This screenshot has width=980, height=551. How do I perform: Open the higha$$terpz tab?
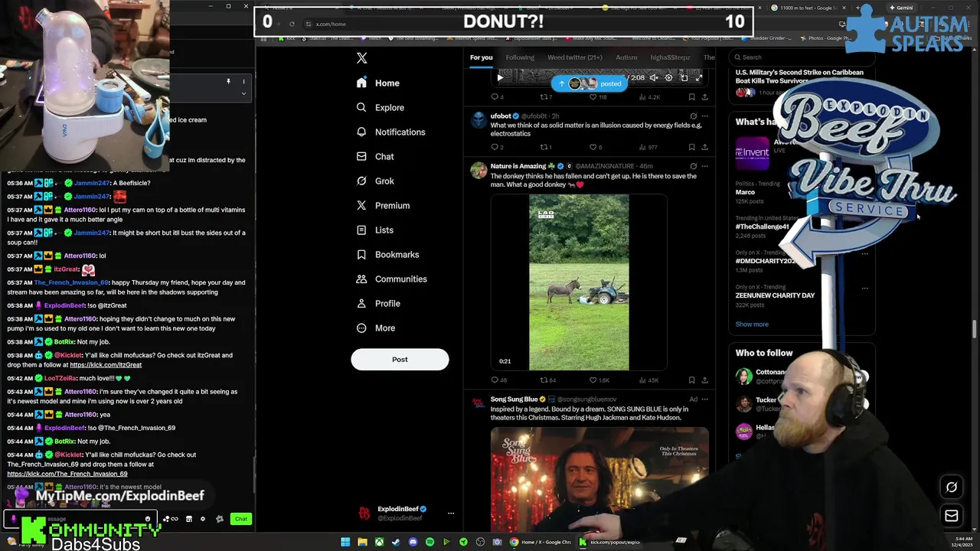coord(670,57)
